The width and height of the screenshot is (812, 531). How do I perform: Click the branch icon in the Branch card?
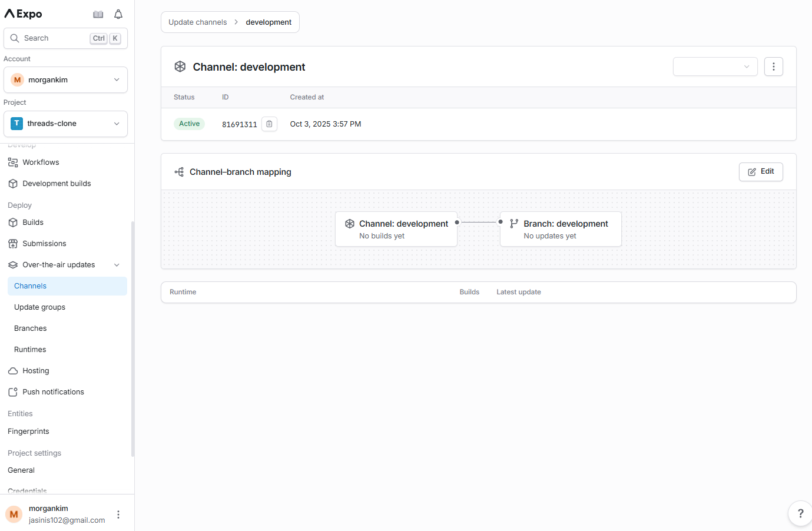pyautogui.click(x=514, y=224)
